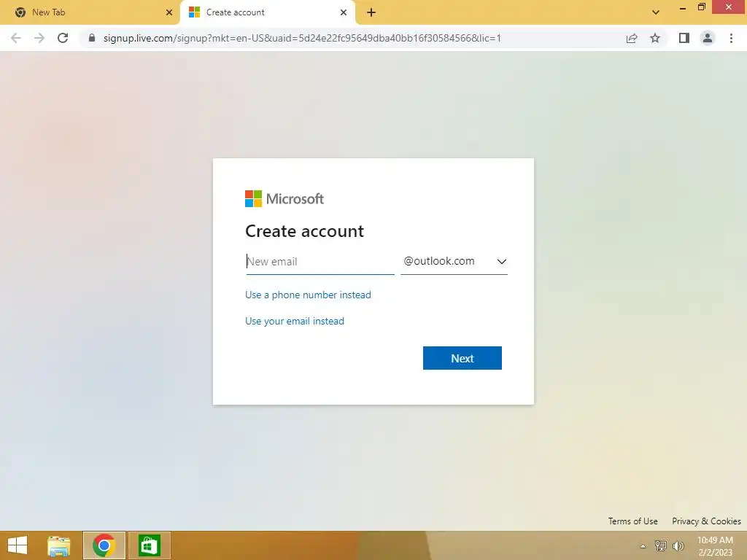The width and height of the screenshot is (747, 560).
Task: Click the network tray icon
Action: (660, 545)
